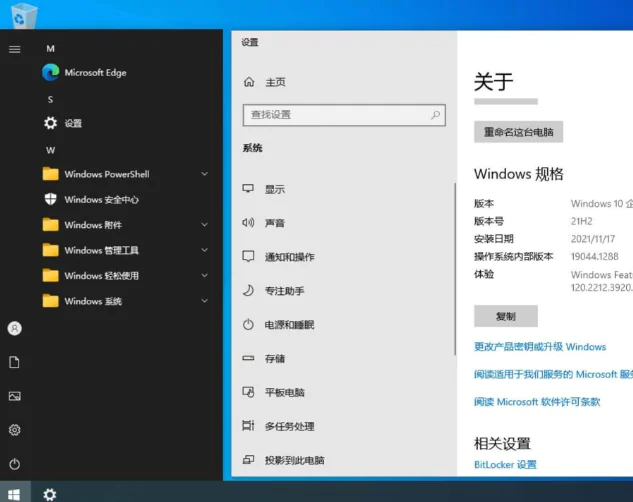Expand the Windows 系统 folder chevron

205,301
